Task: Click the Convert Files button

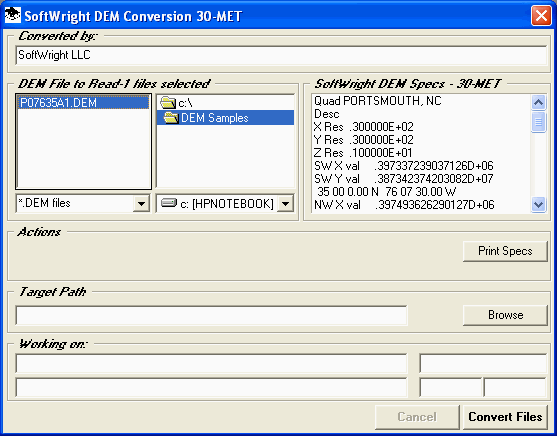Action: [505, 416]
